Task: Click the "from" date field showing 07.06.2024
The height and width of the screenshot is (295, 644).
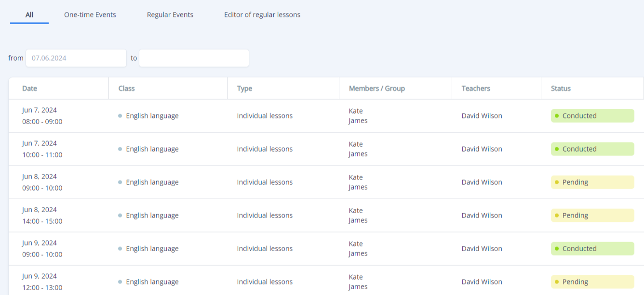Action: pos(76,58)
